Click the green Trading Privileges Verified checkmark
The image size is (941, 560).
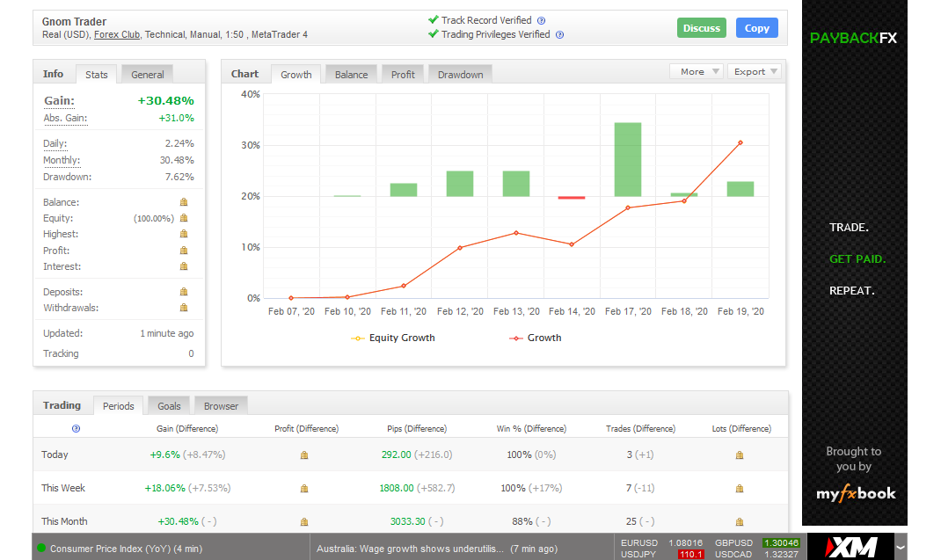[434, 34]
